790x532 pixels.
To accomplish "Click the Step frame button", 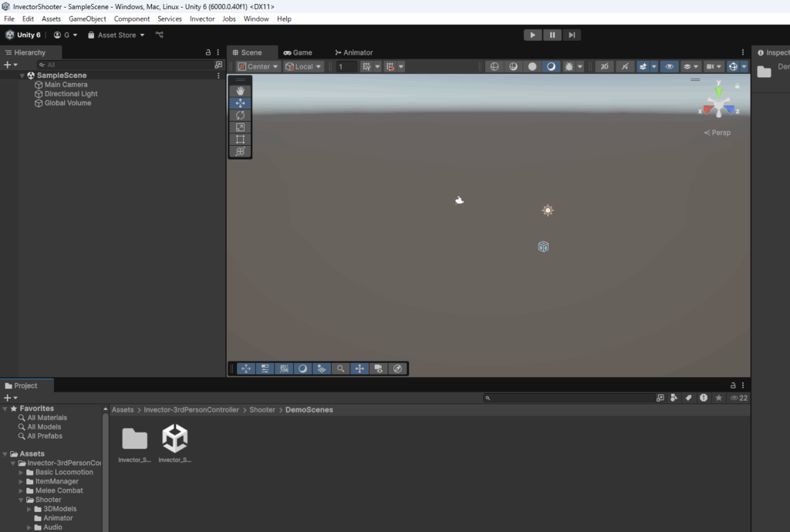I will pos(572,35).
